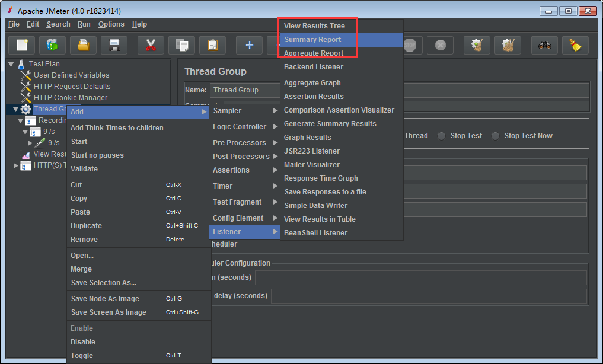Click the Clear gear-and-broom toolbar icon
Screen dimensions: 603x364
(x=477, y=46)
